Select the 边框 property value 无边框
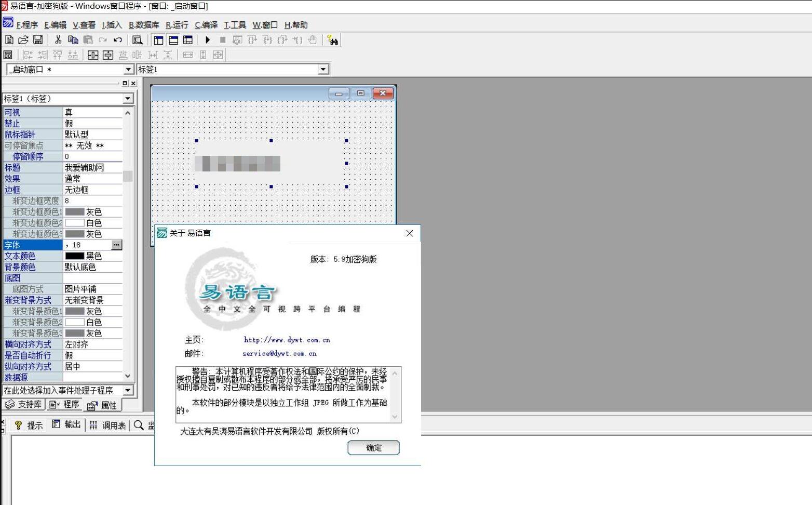The width and height of the screenshot is (812, 505). point(76,190)
